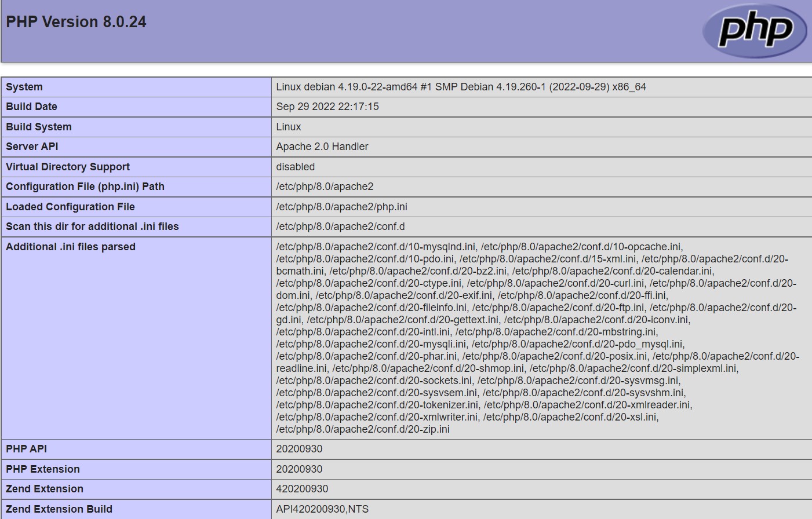Click the Build System label

(x=39, y=127)
